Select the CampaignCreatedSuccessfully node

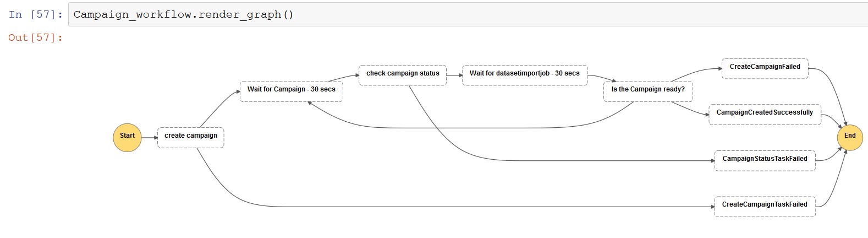[765, 114]
